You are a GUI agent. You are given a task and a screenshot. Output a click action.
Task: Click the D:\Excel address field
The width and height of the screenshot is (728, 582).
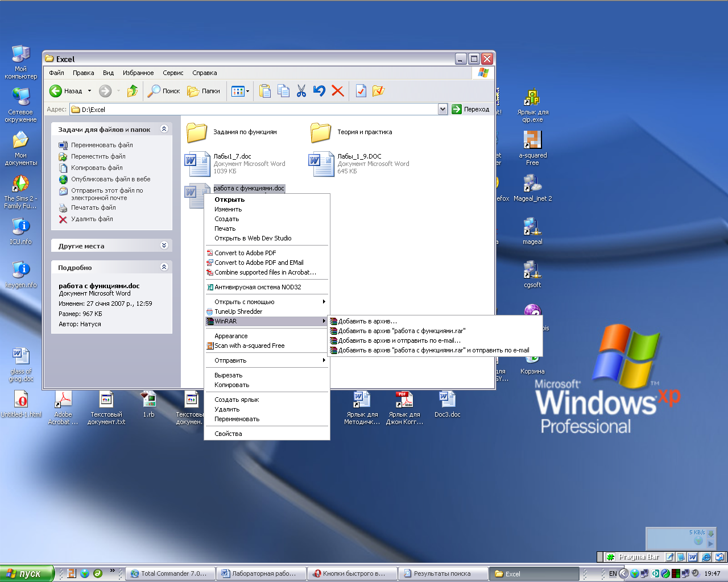259,109
